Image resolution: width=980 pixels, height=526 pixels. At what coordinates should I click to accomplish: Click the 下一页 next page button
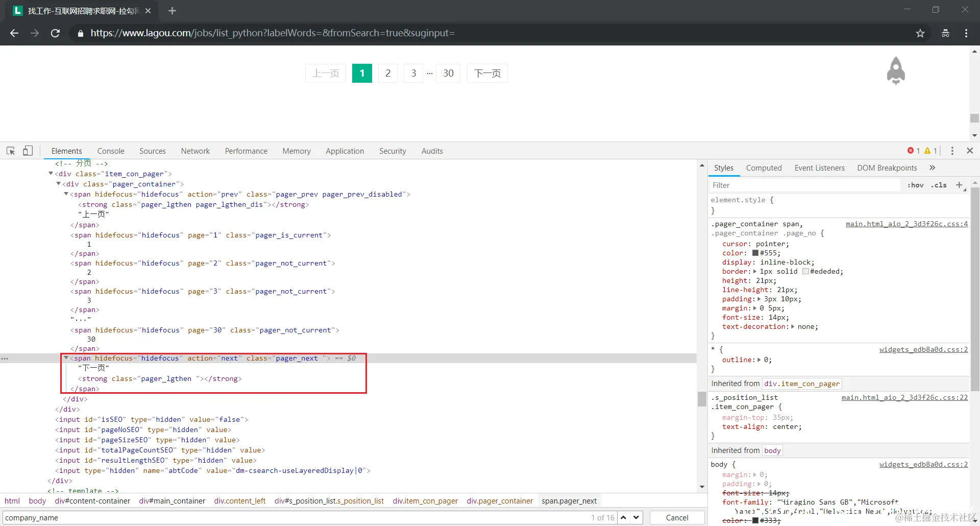tap(487, 73)
